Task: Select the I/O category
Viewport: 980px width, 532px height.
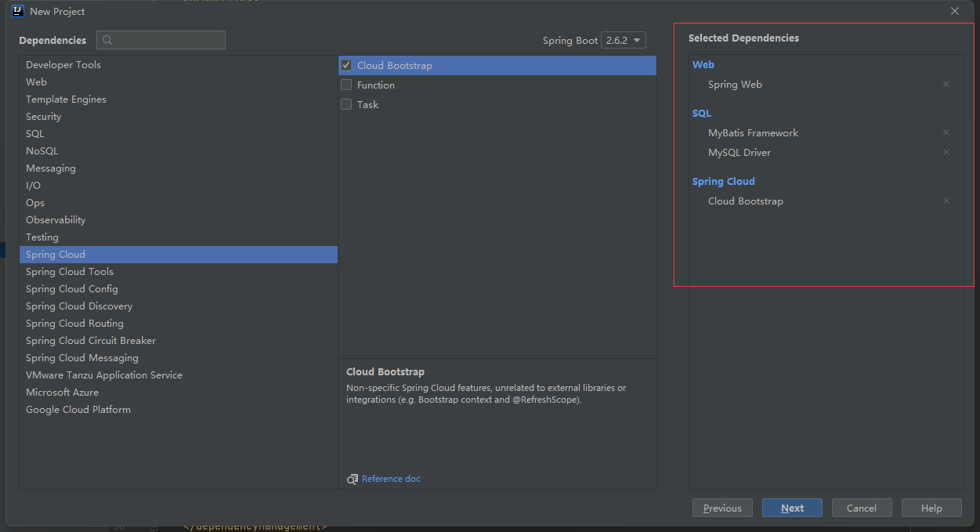Action: coord(179,186)
